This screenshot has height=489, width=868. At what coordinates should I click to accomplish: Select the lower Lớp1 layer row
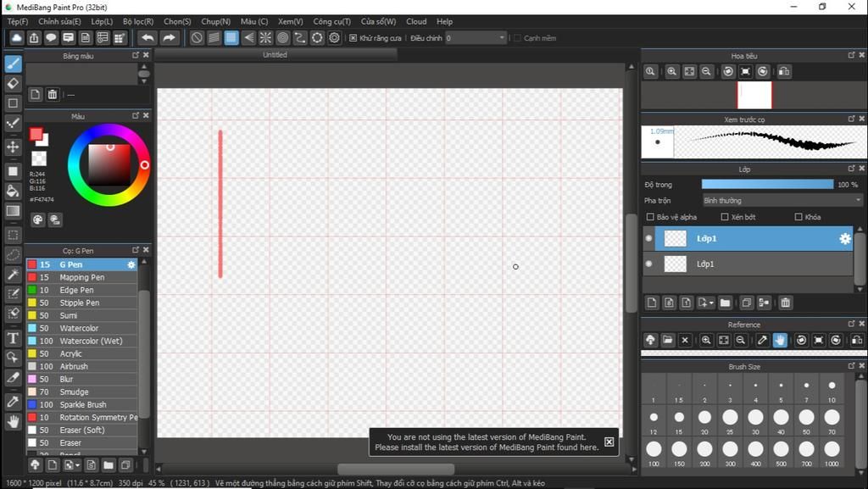pos(748,264)
